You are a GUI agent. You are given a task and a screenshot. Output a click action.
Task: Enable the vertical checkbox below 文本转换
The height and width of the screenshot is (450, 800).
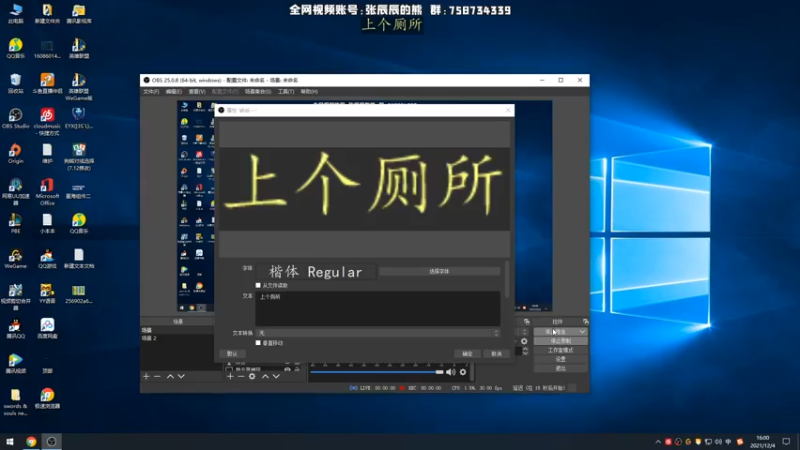coord(258,343)
